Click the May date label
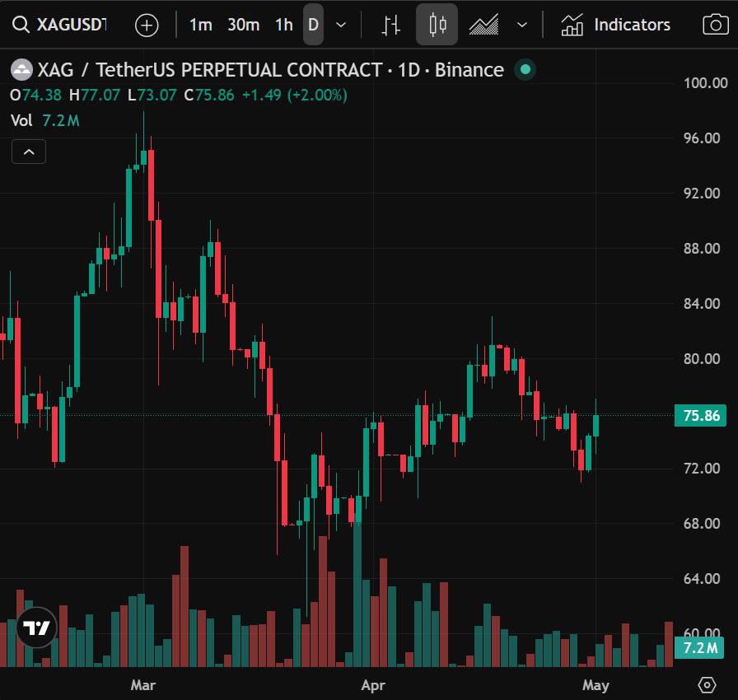 (x=596, y=685)
